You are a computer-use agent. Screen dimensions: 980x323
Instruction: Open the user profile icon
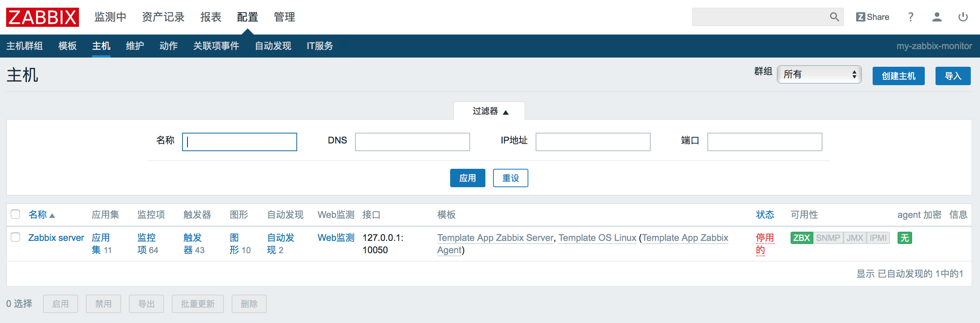click(937, 17)
